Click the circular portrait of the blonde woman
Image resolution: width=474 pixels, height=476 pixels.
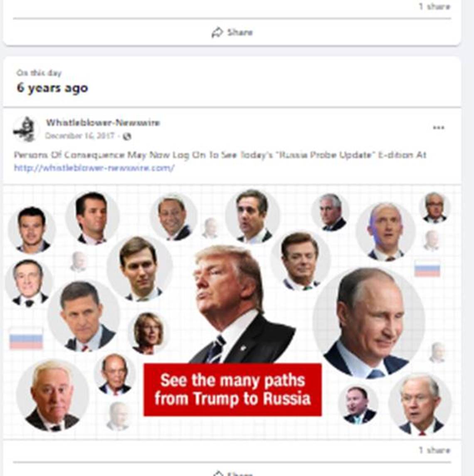[148, 333]
